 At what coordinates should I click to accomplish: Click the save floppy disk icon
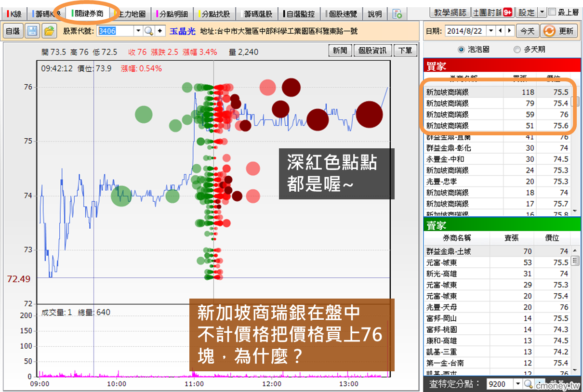coord(33,31)
